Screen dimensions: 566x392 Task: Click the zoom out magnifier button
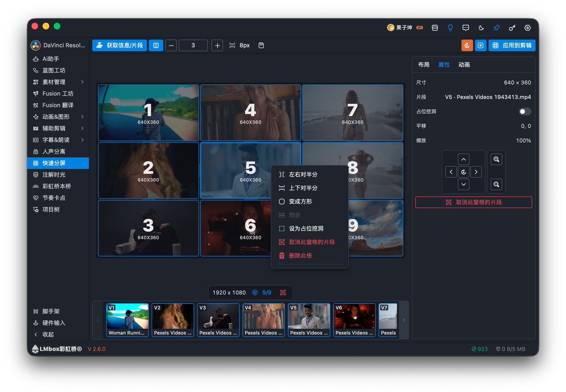click(x=496, y=185)
